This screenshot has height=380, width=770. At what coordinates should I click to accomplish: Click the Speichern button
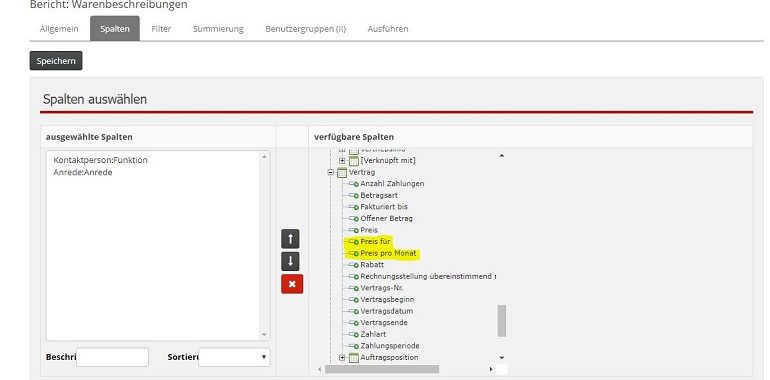click(56, 61)
